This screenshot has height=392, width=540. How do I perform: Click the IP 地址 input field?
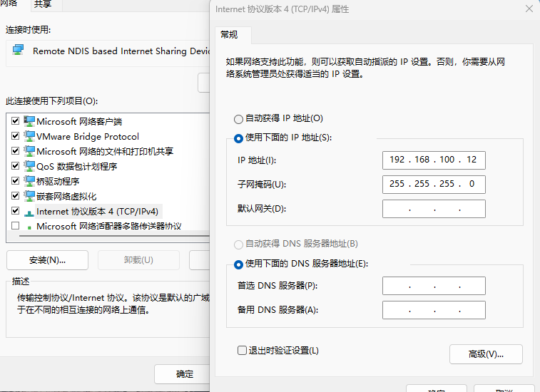pos(434,160)
